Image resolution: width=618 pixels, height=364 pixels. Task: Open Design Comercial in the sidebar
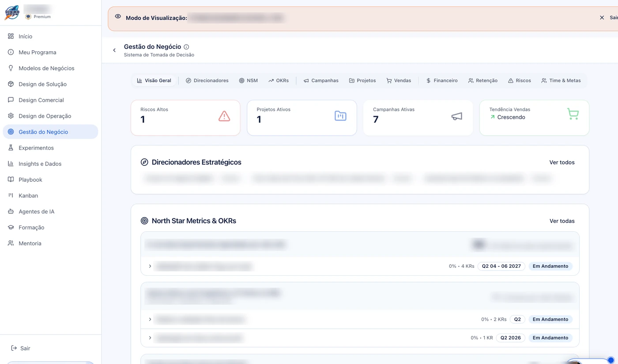50,100
